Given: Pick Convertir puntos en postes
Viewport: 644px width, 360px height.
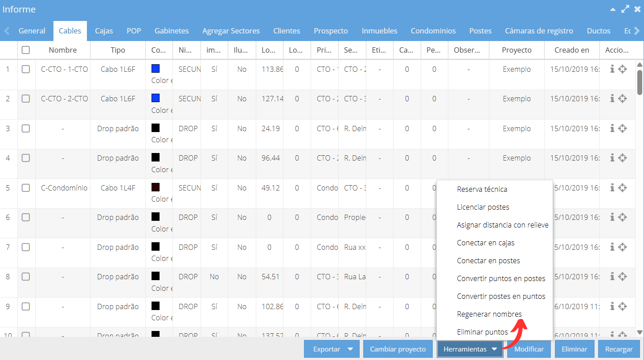Looking at the screenshot, I should 501,278.
